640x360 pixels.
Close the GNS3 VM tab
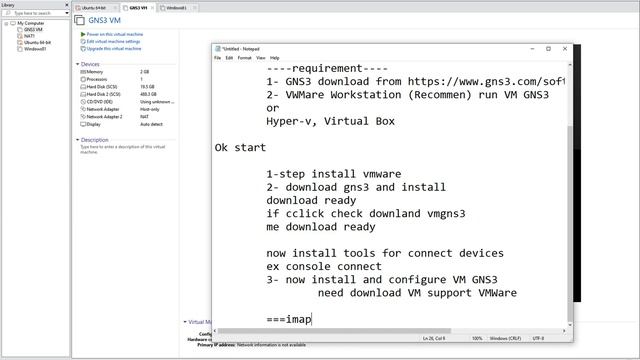point(153,8)
